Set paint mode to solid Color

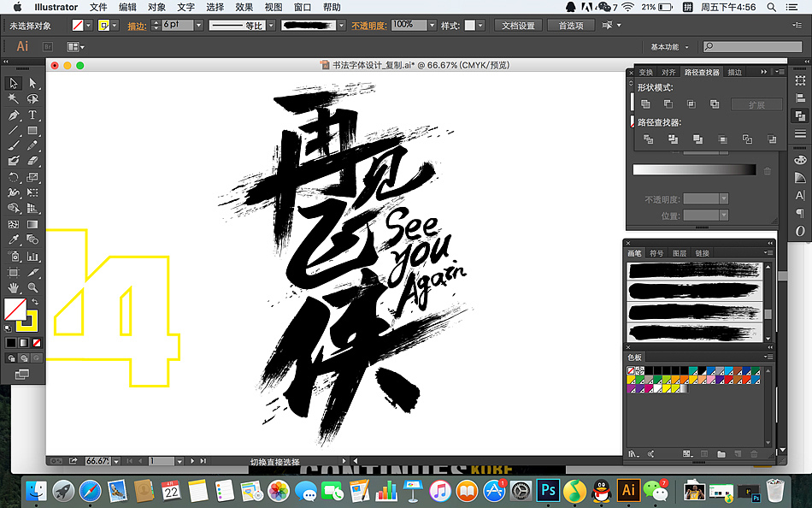[x=11, y=343]
